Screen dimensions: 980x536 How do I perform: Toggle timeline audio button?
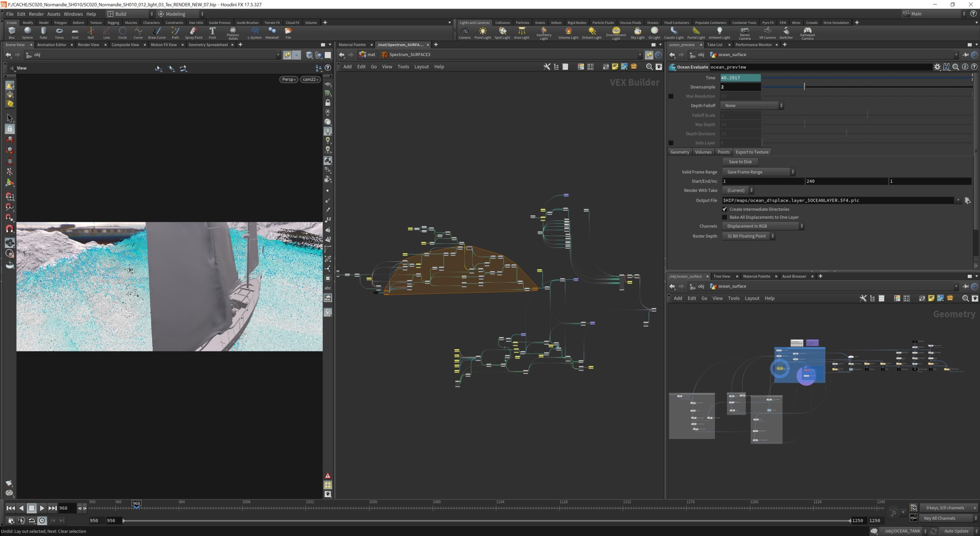point(21,520)
